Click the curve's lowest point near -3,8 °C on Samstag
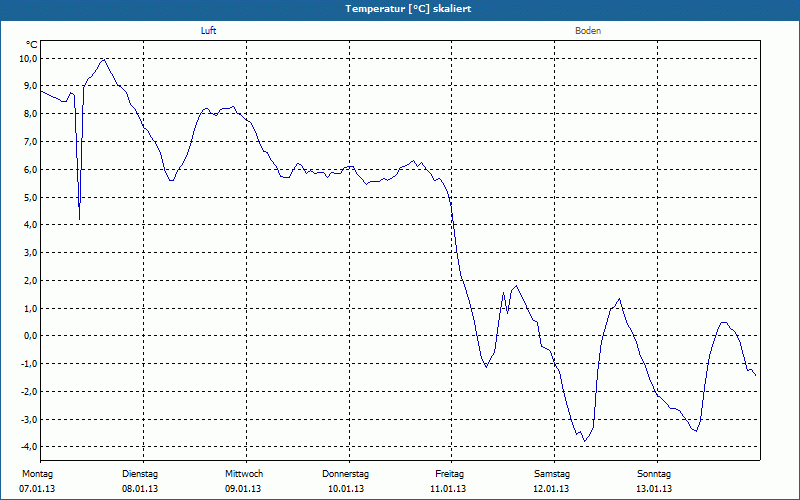This screenshot has height=500, width=800. tap(584, 441)
